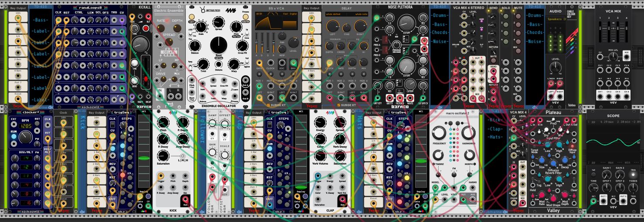Click the Surge XT Delay CLOCK jack
Viewport: 644px width, 222px height.
point(330,63)
